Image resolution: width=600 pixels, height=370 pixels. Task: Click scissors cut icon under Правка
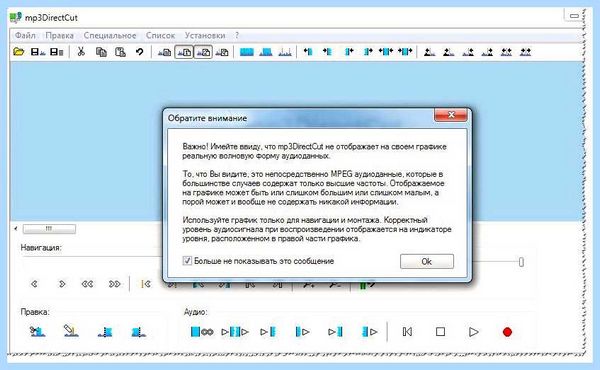tap(38, 331)
